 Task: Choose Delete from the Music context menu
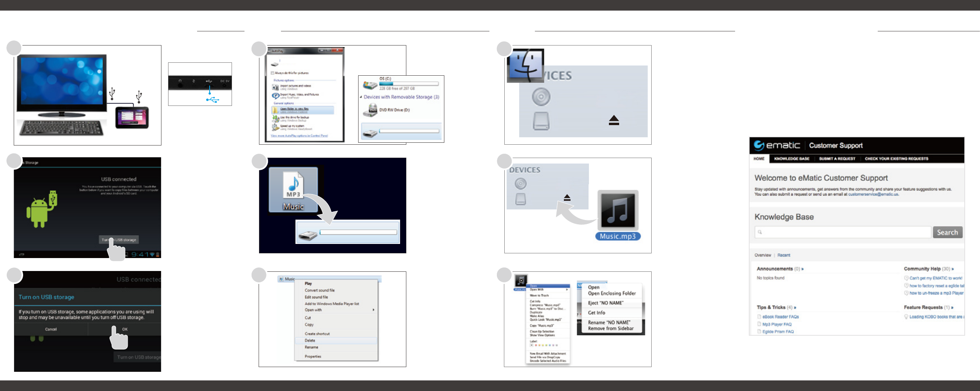point(310,340)
